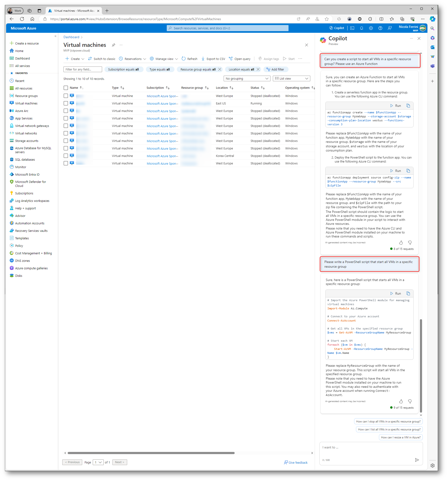Open Copilot panel more options

point(411,38)
